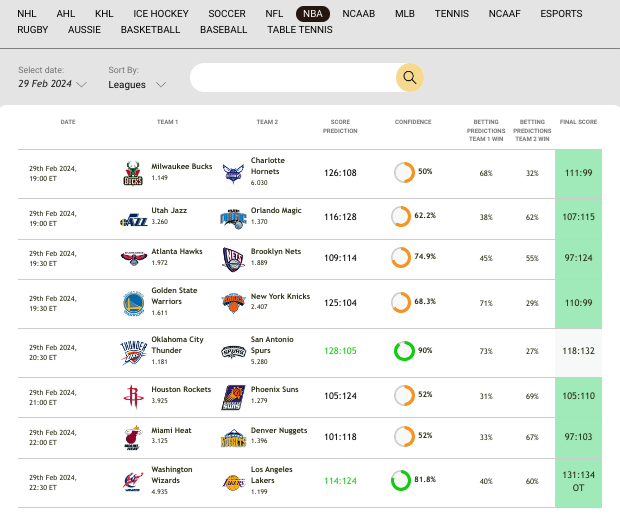Switch to the AHL tab
The width and height of the screenshot is (620, 525).
66,14
